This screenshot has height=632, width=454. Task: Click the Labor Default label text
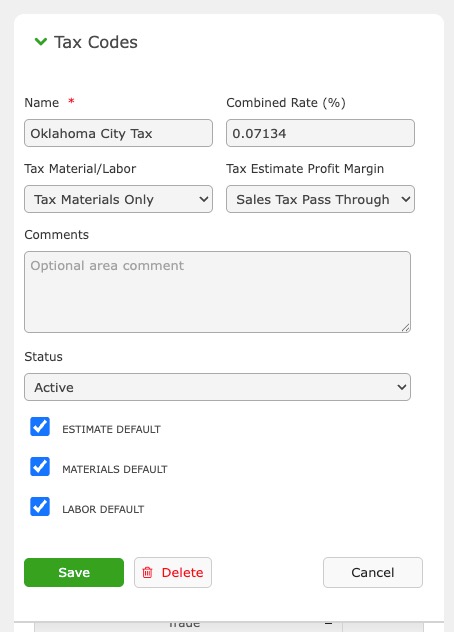(103, 509)
